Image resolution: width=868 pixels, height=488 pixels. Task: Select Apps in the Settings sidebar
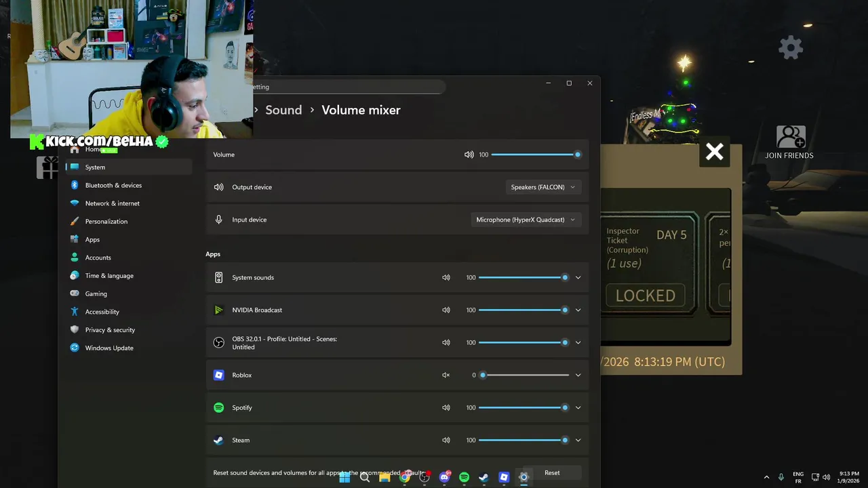tap(129, 239)
